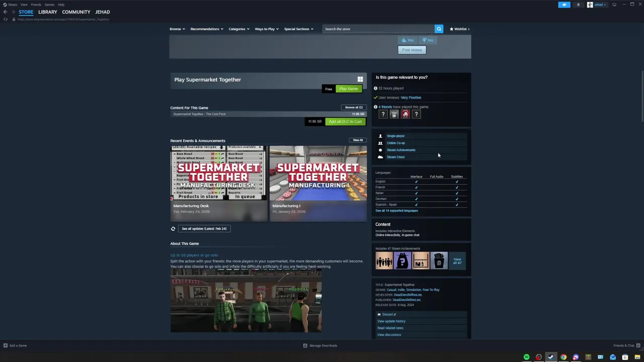The height and width of the screenshot is (362, 644).
Task: Click the Post review button
Action: click(412, 50)
